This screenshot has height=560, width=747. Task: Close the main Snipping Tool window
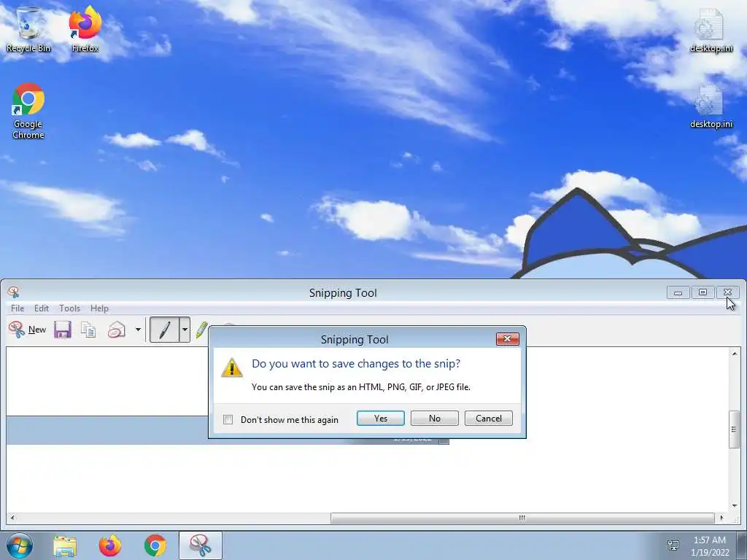[x=727, y=292]
